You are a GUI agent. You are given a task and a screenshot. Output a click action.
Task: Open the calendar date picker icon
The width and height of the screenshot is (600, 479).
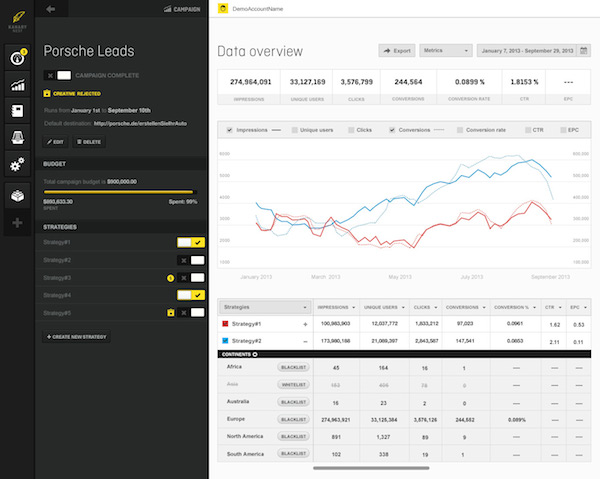[584, 51]
